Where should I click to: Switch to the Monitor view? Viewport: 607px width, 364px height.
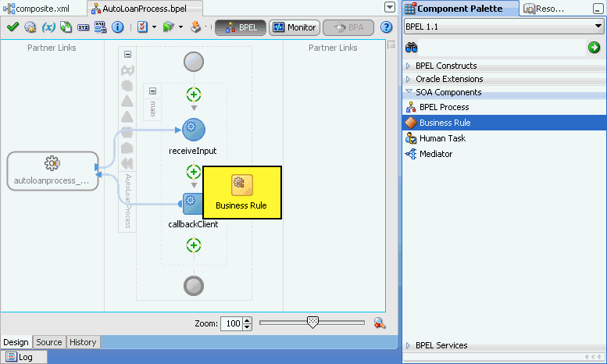pyautogui.click(x=295, y=27)
